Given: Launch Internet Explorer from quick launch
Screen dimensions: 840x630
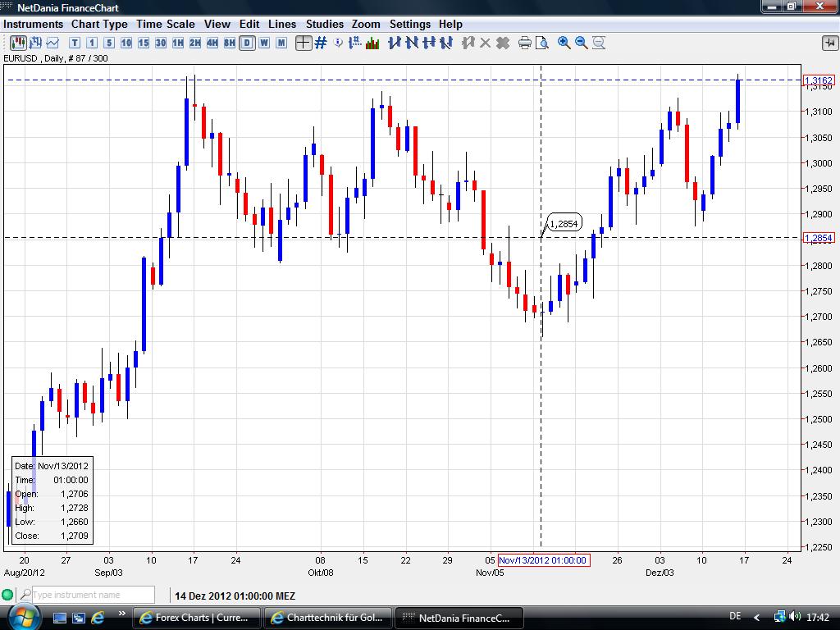Looking at the screenshot, I should (x=98, y=618).
